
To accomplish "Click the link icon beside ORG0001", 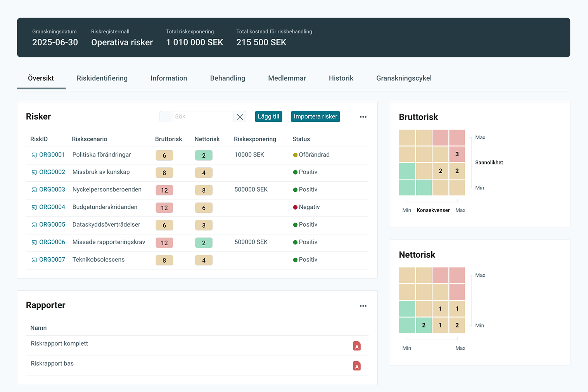I will [34, 155].
